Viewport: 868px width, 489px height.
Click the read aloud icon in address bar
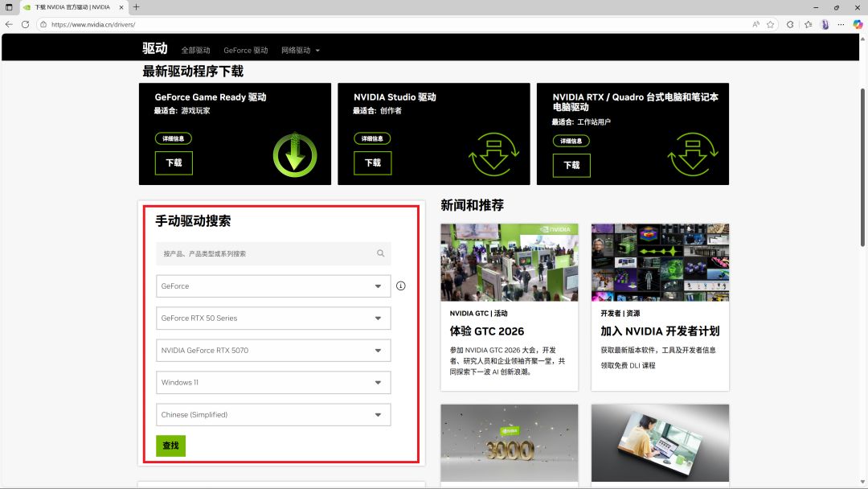755,24
